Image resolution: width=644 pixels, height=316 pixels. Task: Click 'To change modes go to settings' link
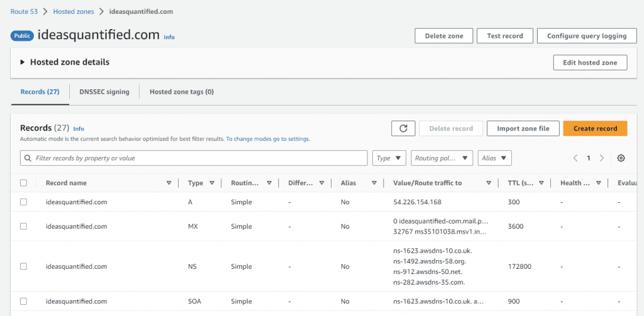[x=268, y=139]
